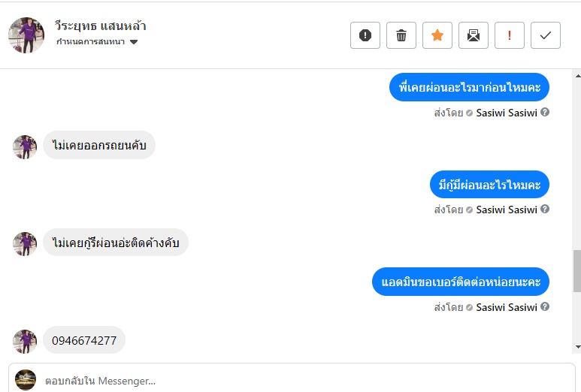
Task: Click help icon beside first Sasiwi Sasiwi
Action: point(545,113)
